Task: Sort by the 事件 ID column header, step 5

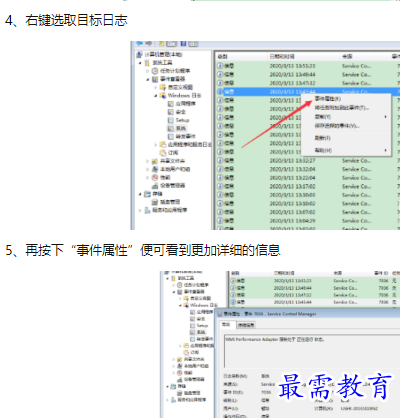Action: pos(381,273)
